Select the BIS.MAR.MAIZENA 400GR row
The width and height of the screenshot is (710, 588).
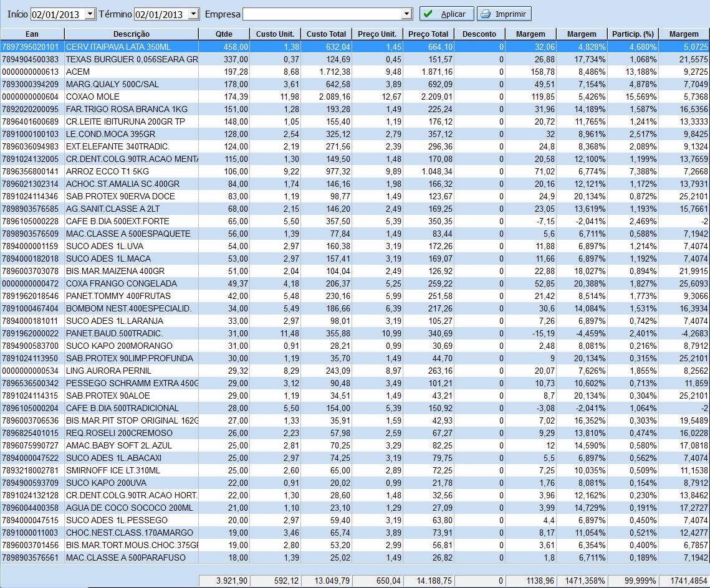(x=355, y=271)
